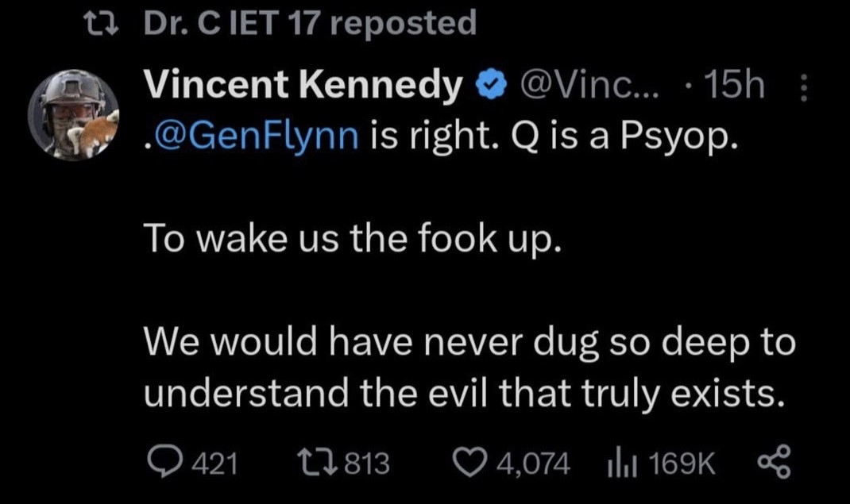Viewport: 850px width, 504px height.
Task: Open the "Dr. C IET 17 reposted" label
Action: point(311,23)
